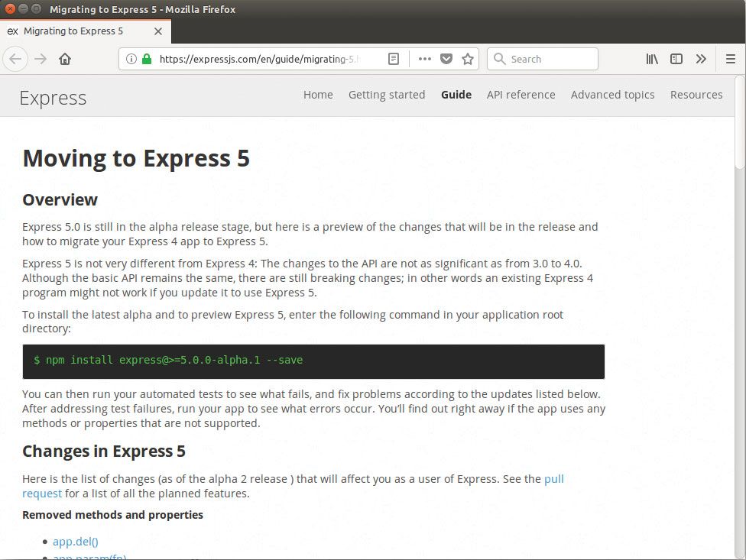Click the Home button in the toolbar
Image resolution: width=746 pixels, height=560 pixels.
(x=65, y=59)
